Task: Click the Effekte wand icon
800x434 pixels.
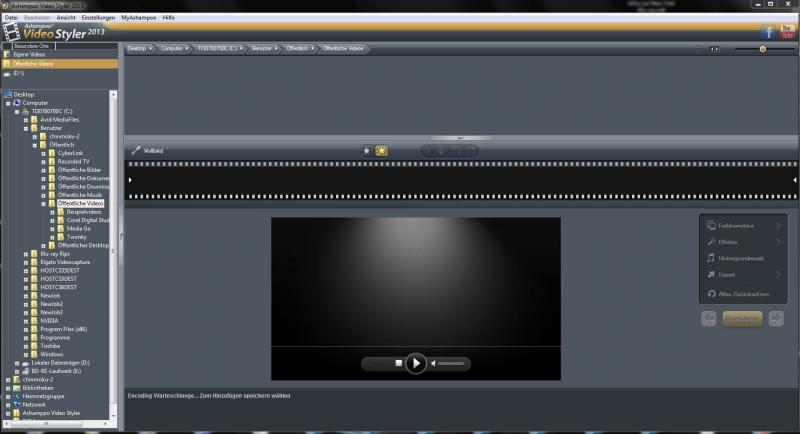Action: (711, 241)
